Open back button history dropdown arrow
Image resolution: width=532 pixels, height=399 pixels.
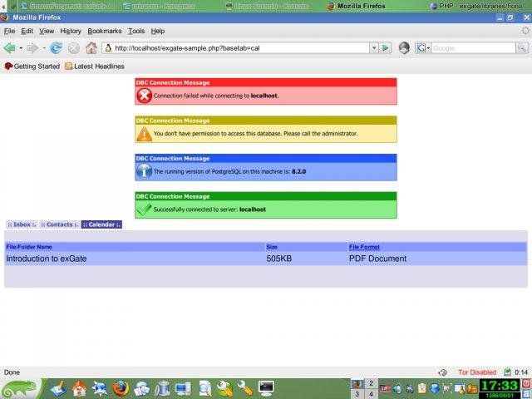point(21,48)
